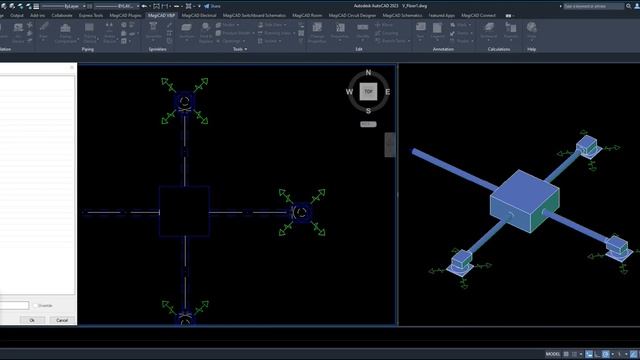Click the Cancel button in dialog
This screenshot has width=640, height=360.
click(x=62, y=320)
